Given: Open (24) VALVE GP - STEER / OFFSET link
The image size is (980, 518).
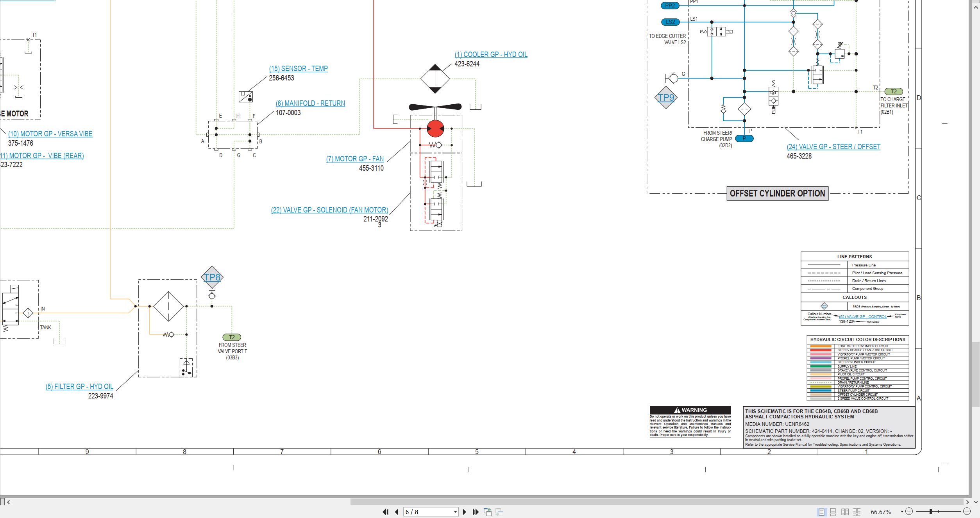Looking at the screenshot, I should click(x=833, y=147).
